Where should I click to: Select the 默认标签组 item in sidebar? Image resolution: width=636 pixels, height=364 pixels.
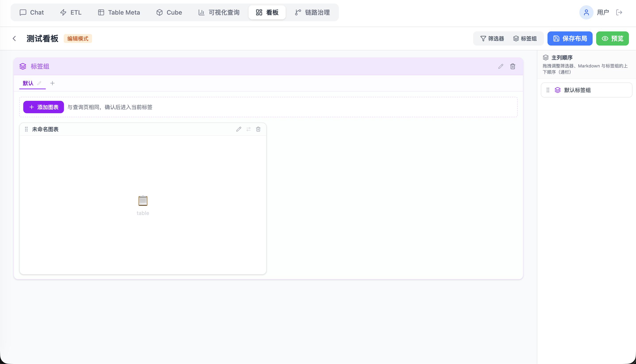[x=586, y=90]
